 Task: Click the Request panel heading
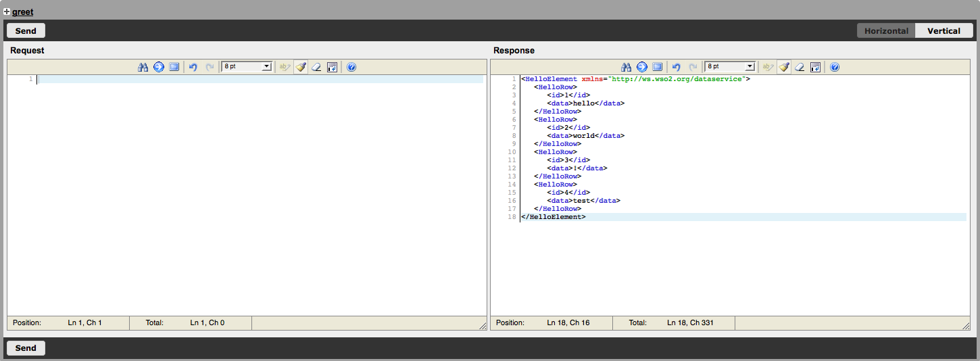click(x=27, y=51)
